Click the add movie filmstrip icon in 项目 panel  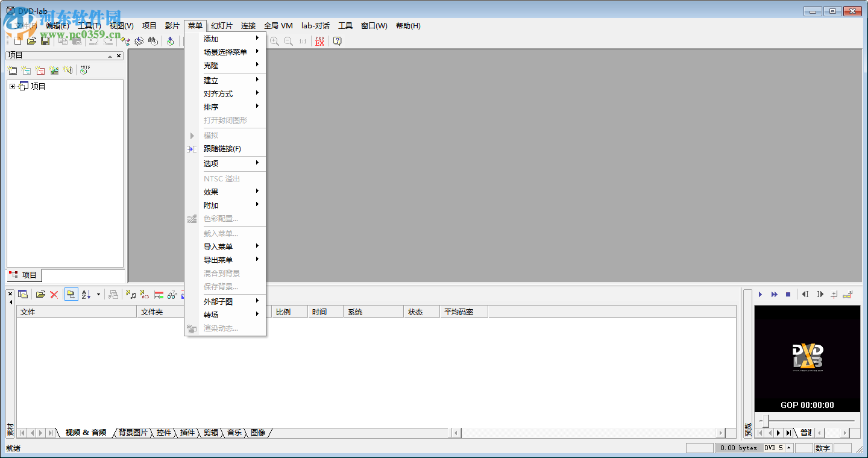pyautogui.click(x=13, y=70)
